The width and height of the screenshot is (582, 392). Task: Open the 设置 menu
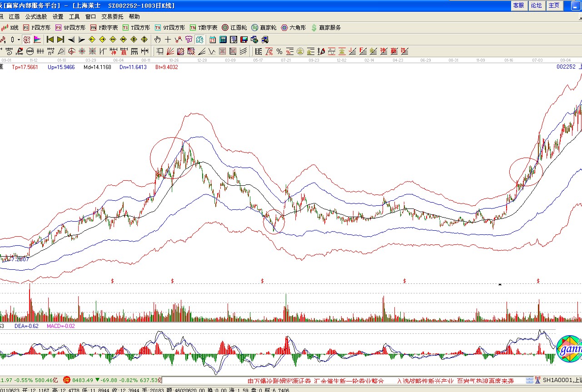(x=58, y=16)
